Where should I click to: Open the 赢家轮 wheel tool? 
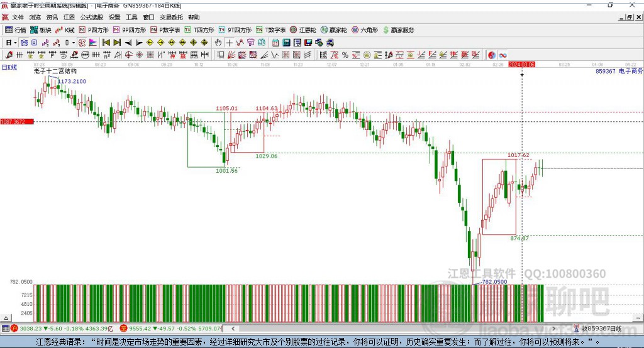click(333, 30)
